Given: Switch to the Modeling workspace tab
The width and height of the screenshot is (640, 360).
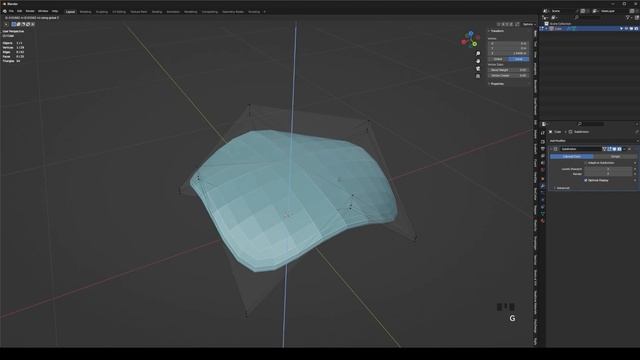Looking at the screenshot, I should coord(85,12).
